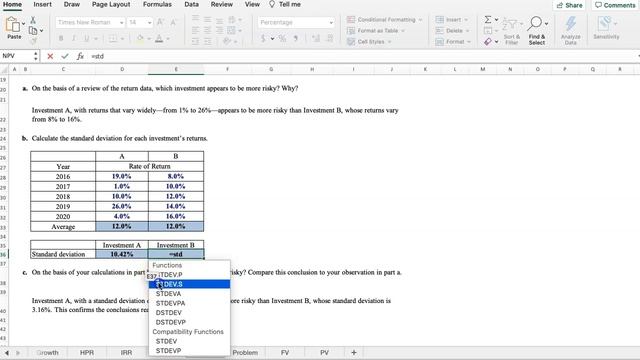Open Conditional Formatting menu
This screenshot has height=360, width=640.
[384, 20]
